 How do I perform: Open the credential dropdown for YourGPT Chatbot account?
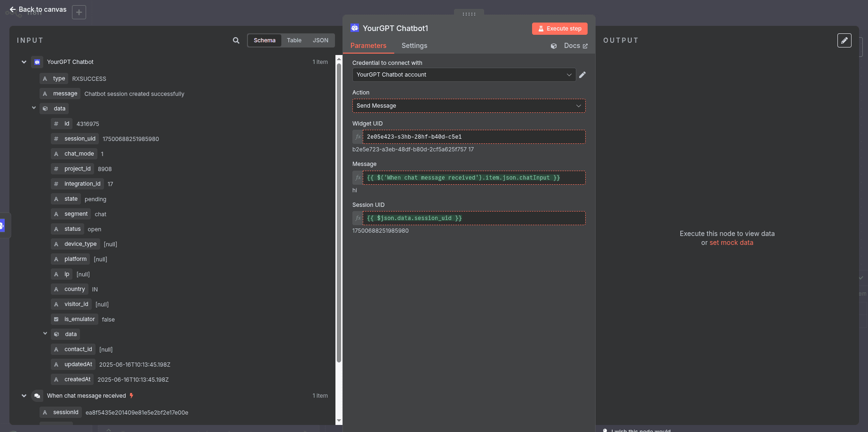(464, 75)
